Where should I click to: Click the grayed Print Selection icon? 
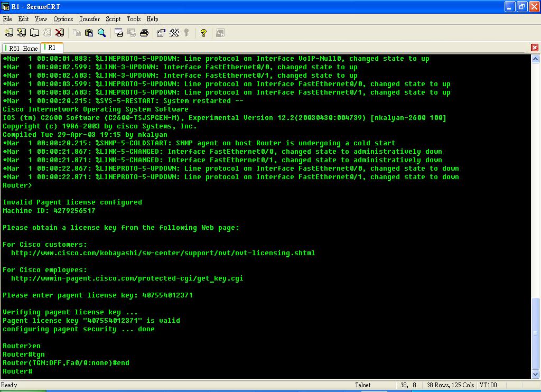tap(132, 33)
